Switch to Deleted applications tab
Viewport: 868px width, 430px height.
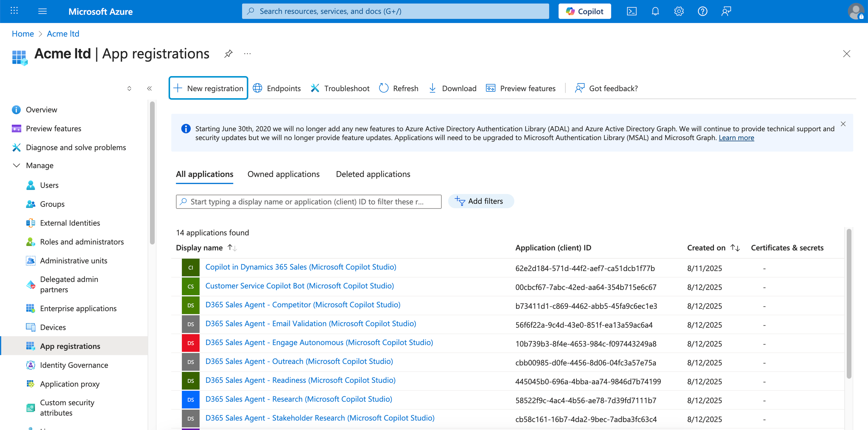tap(373, 174)
